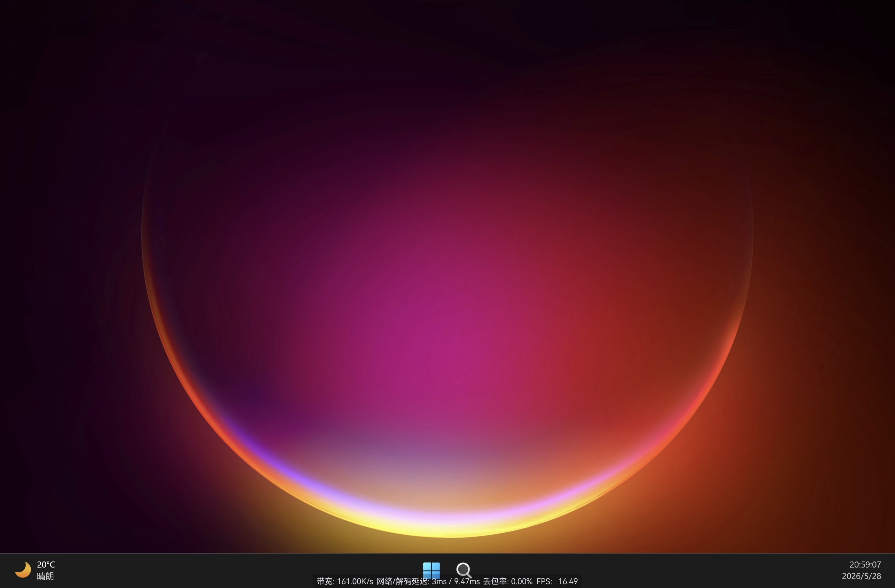Open the taskbar search magnifier

click(x=464, y=570)
